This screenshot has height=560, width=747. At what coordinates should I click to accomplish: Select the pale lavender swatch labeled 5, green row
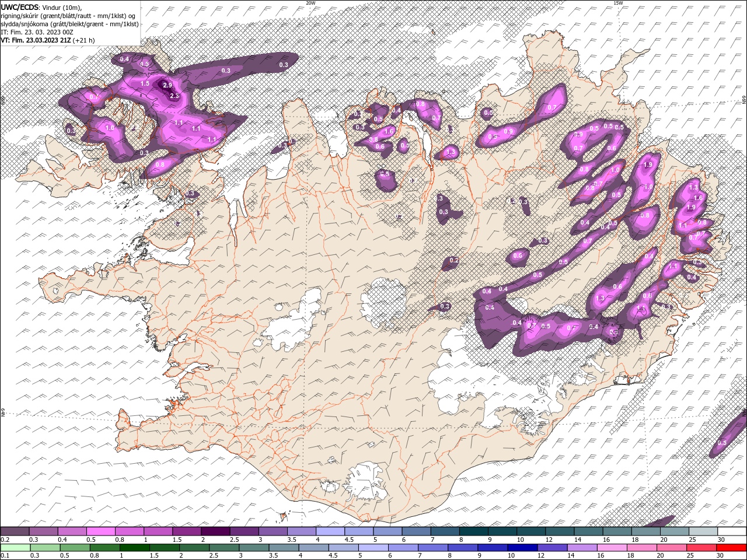[373, 548]
